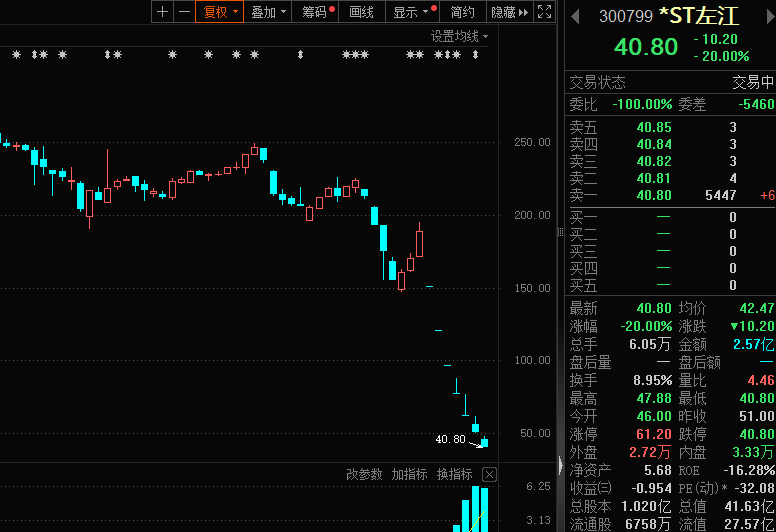Click big current price 40.80 in header
This screenshot has height=532, width=776.
[646, 48]
